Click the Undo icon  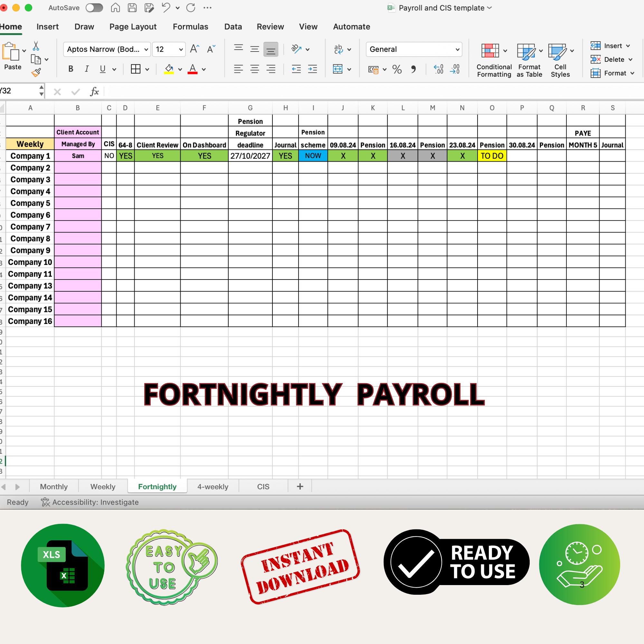(166, 7)
